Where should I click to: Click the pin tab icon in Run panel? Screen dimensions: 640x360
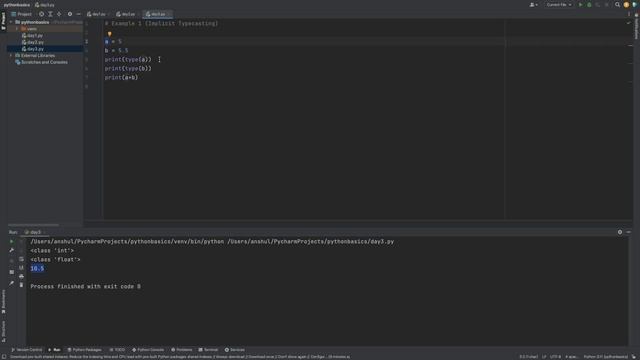pyautogui.click(x=11, y=283)
